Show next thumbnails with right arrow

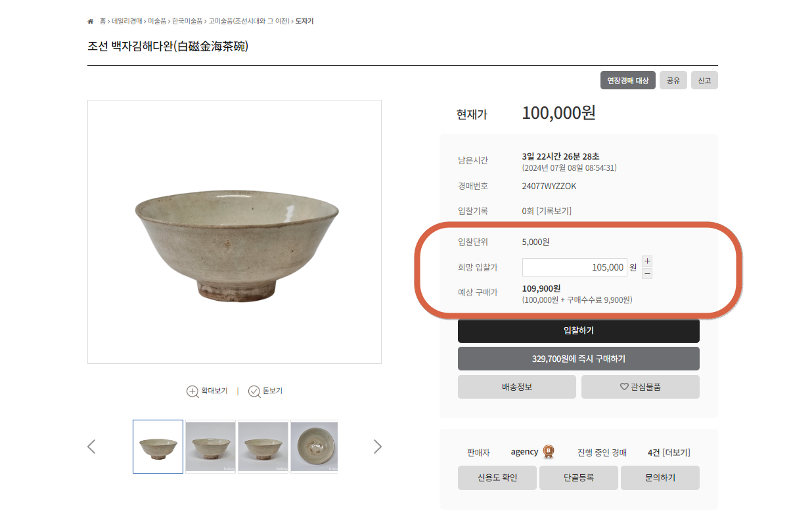(378, 447)
